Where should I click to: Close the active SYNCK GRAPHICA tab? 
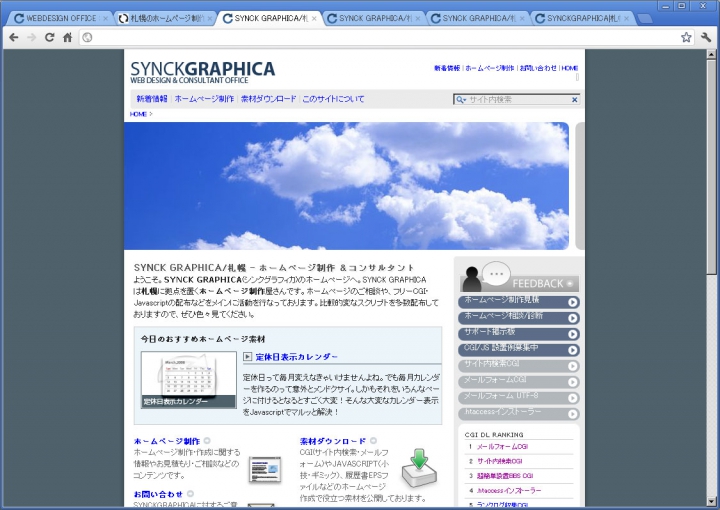pos(314,18)
